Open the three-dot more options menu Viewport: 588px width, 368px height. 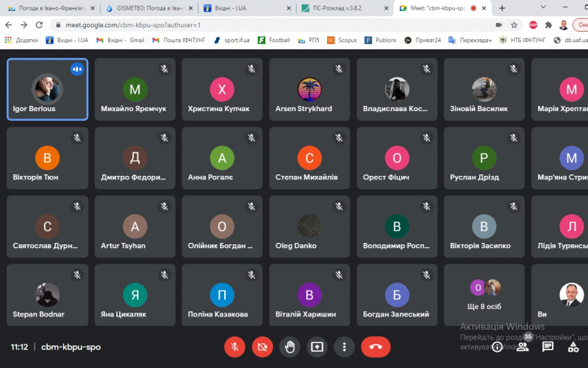344,347
